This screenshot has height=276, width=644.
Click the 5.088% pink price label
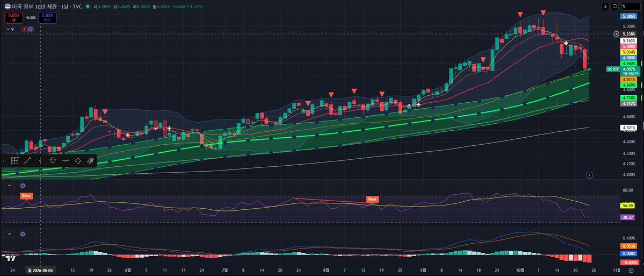tap(629, 46)
